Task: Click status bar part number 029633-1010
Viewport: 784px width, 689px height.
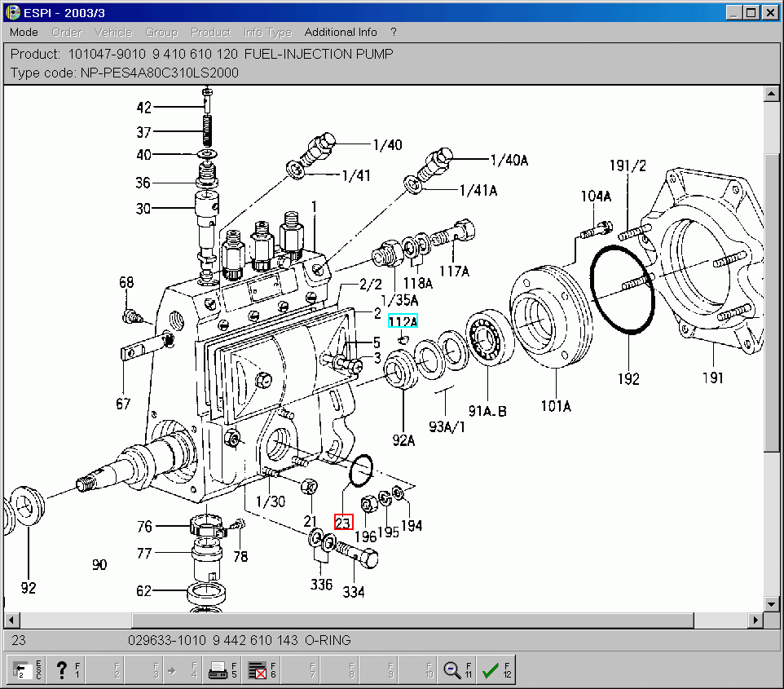Action: pos(167,640)
